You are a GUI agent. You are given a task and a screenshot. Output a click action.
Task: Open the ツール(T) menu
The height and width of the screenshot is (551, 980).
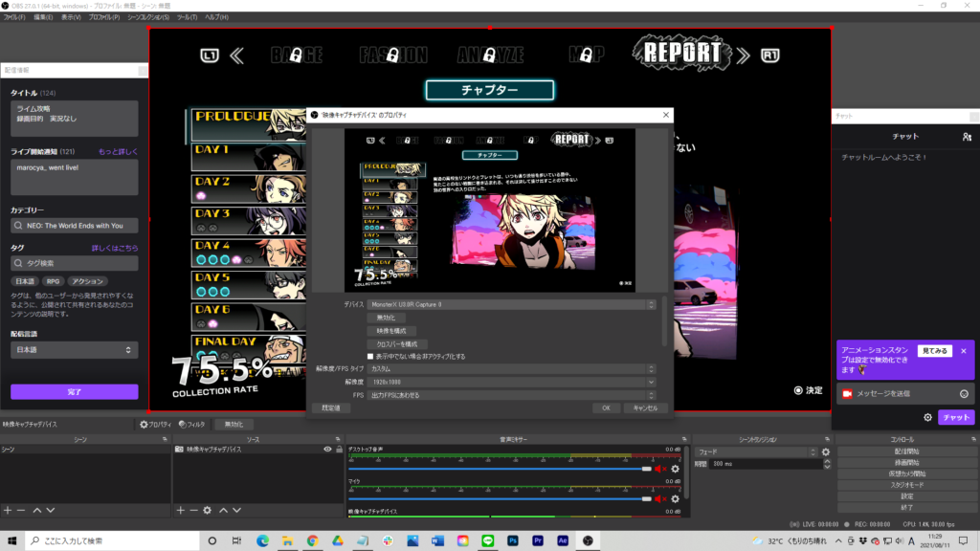pos(187,17)
